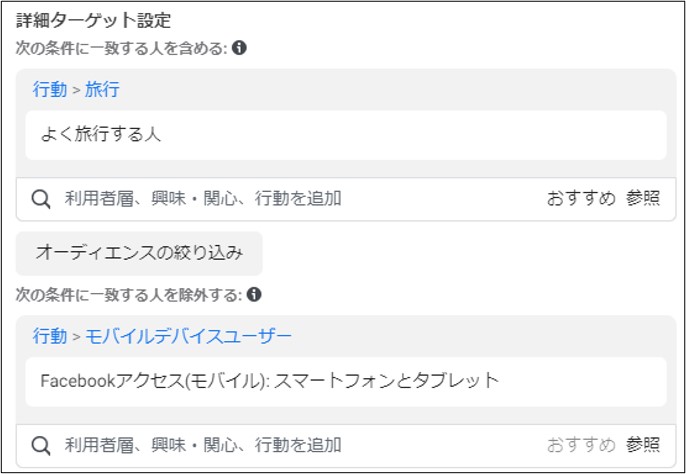Click the magnifier icon in the exclude search box
This screenshot has width=686, height=474.
tap(41, 446)
